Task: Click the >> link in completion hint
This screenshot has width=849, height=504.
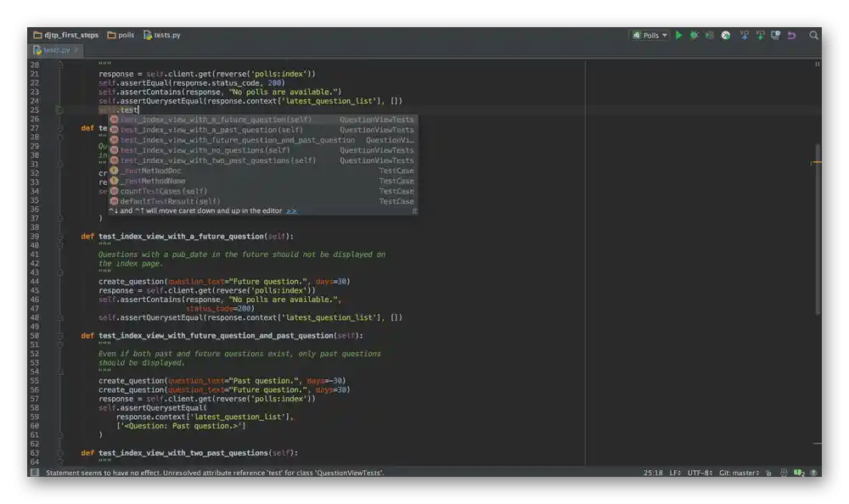Action: (291, 211)
